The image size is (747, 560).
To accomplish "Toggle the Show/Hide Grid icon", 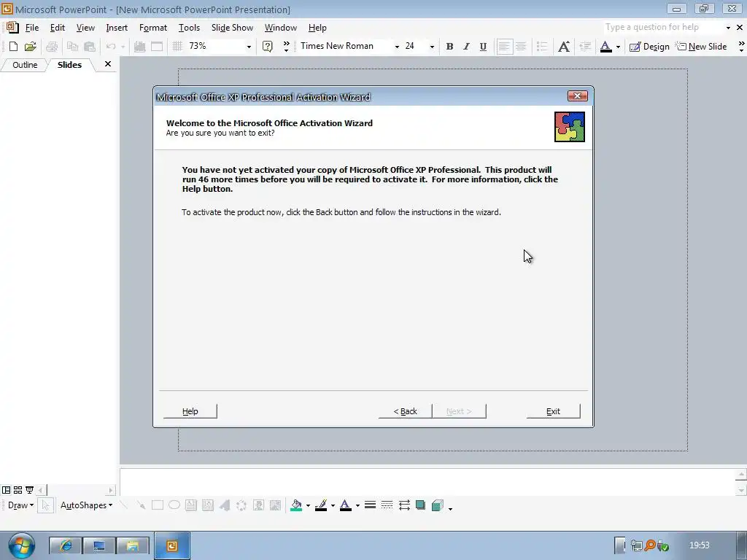I will [177, 46].
